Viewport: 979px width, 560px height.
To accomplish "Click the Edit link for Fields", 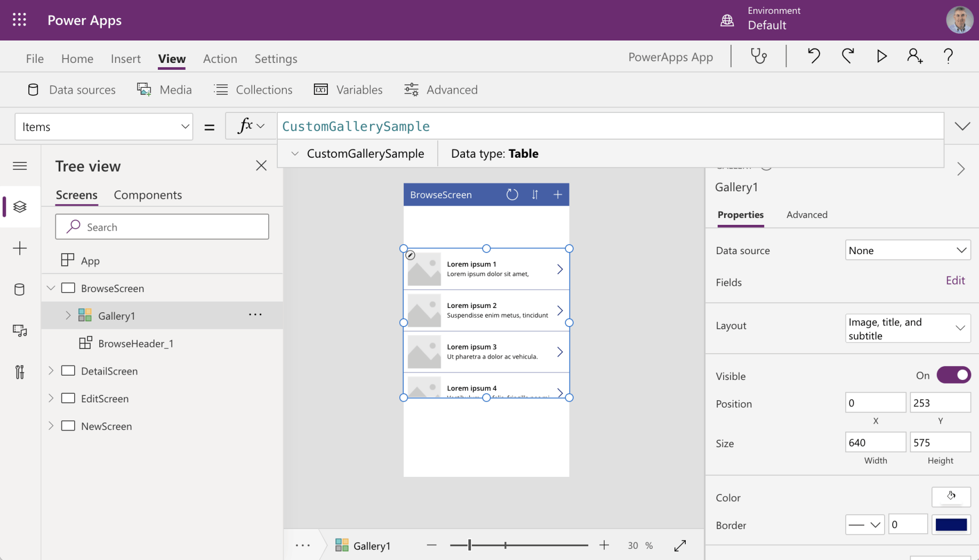I will 955,281.
